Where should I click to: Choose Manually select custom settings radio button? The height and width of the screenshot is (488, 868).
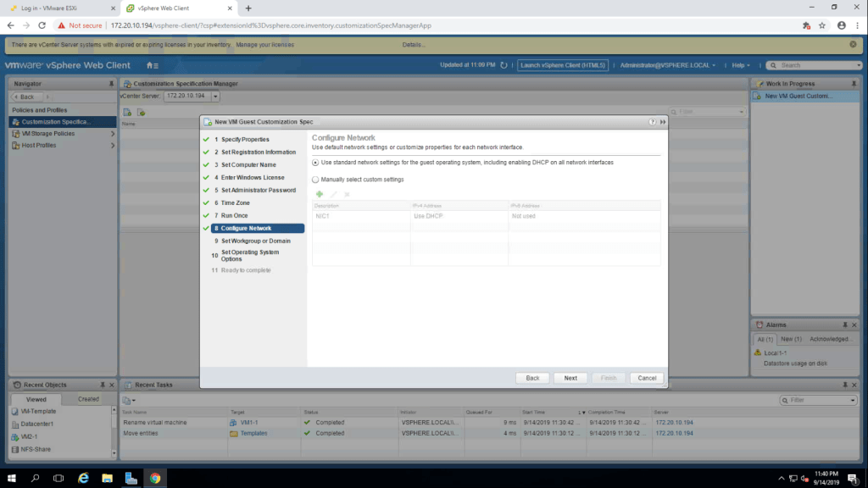coord(316,180)
